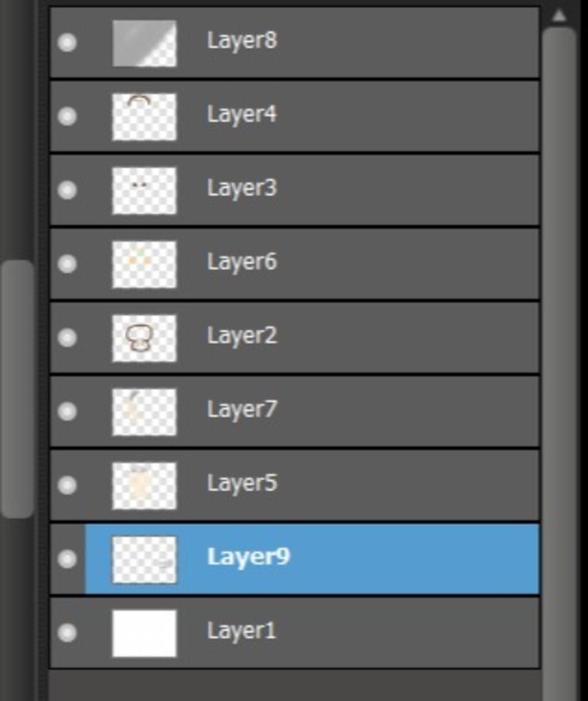Click the Layer2 thumbnail with outline drawing

pyautogui.click(x=144, y=337)
